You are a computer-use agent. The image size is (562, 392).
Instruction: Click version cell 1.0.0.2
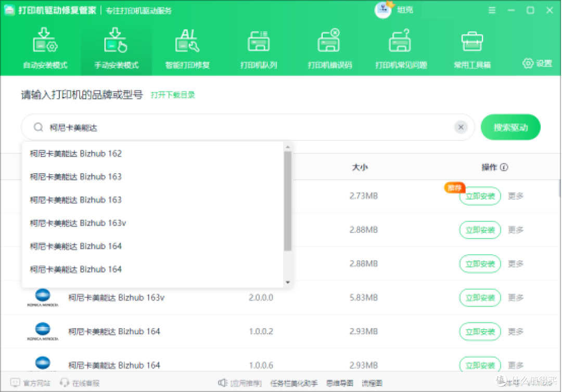click(261, 332)
